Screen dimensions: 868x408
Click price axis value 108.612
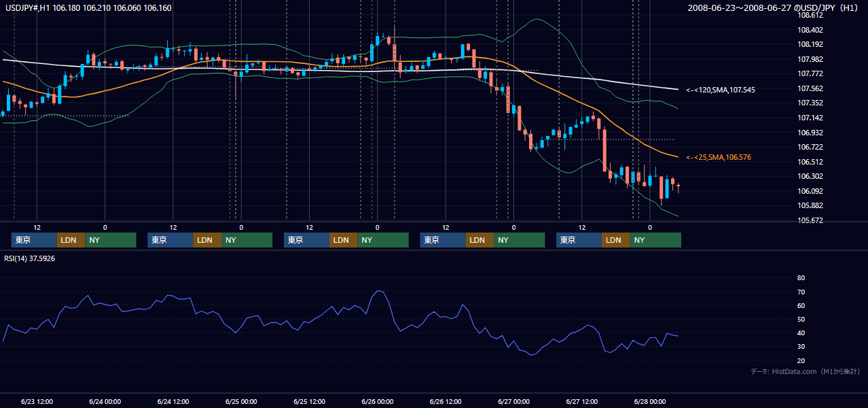tap(811, 15)
